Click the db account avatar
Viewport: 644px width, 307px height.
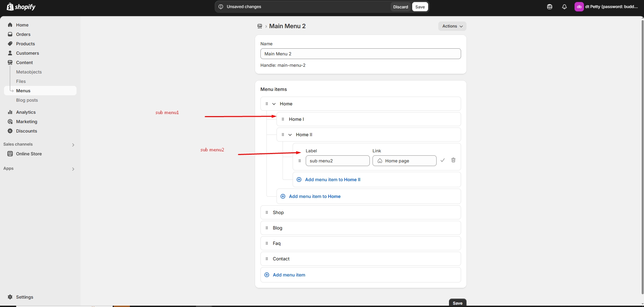coord(579,7)
